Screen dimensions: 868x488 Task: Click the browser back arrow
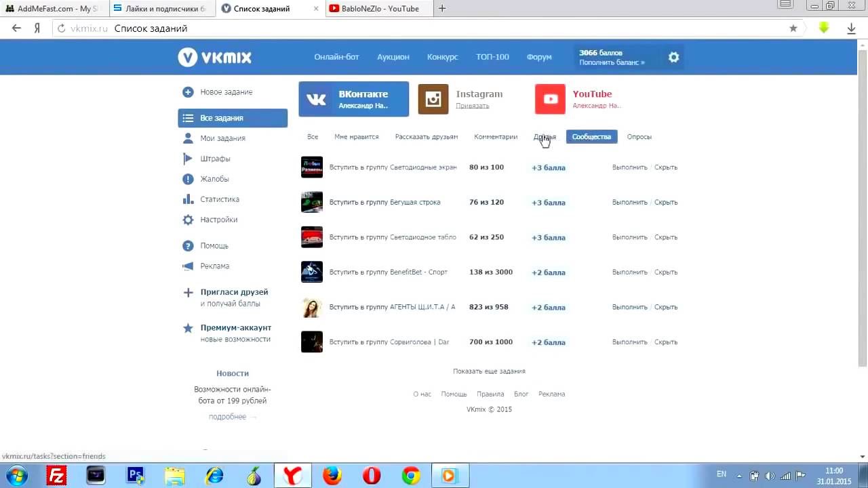pyautogui.click(x=16, y=28)
